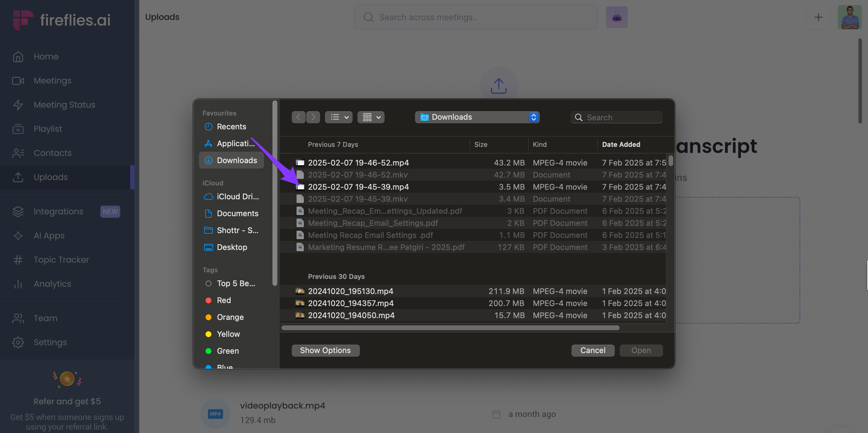Open the Analytics sidebar icon
Viewport: 868px width, 433px height.
point(18,284)
